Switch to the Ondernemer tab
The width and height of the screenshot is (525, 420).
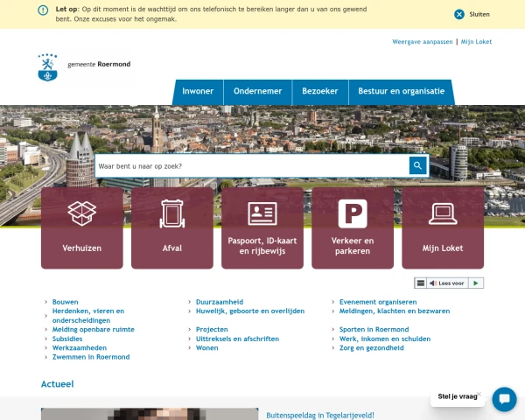[257, 91]
